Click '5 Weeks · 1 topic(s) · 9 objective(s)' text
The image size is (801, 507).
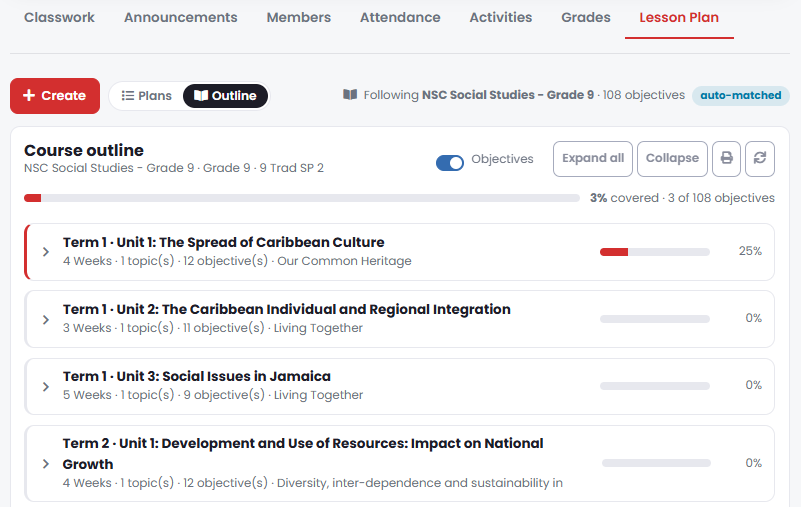coord(164,395)
